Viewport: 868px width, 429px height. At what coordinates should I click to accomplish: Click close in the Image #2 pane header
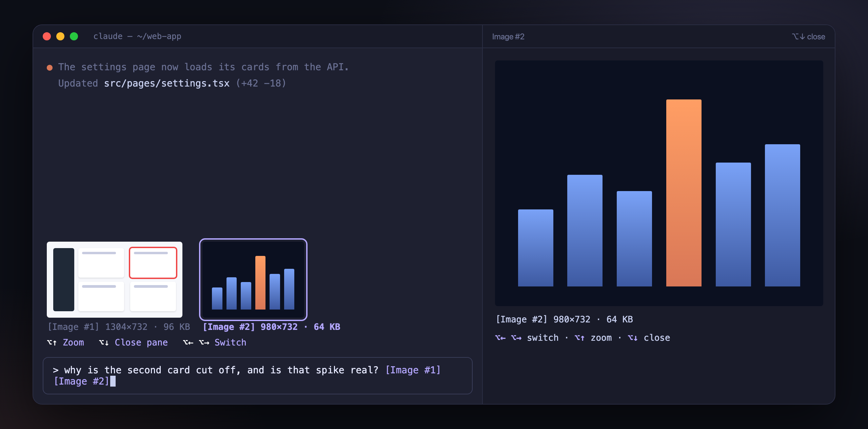808,37
